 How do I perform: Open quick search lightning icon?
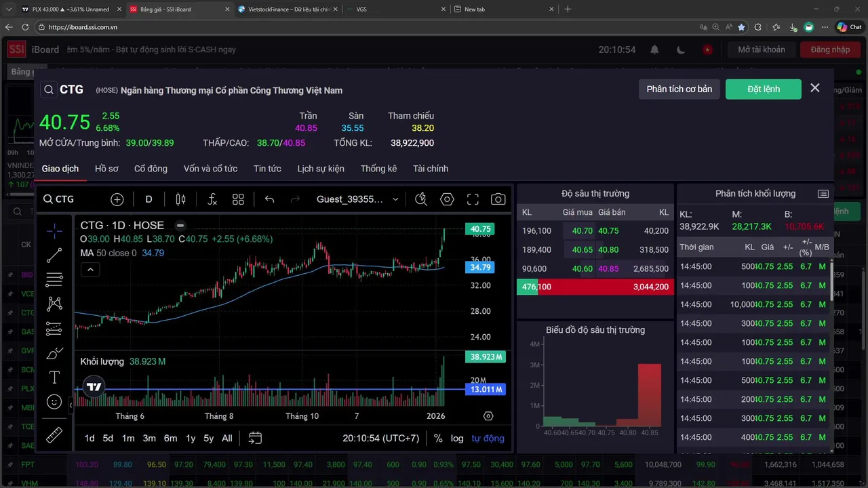click(421, 199)
